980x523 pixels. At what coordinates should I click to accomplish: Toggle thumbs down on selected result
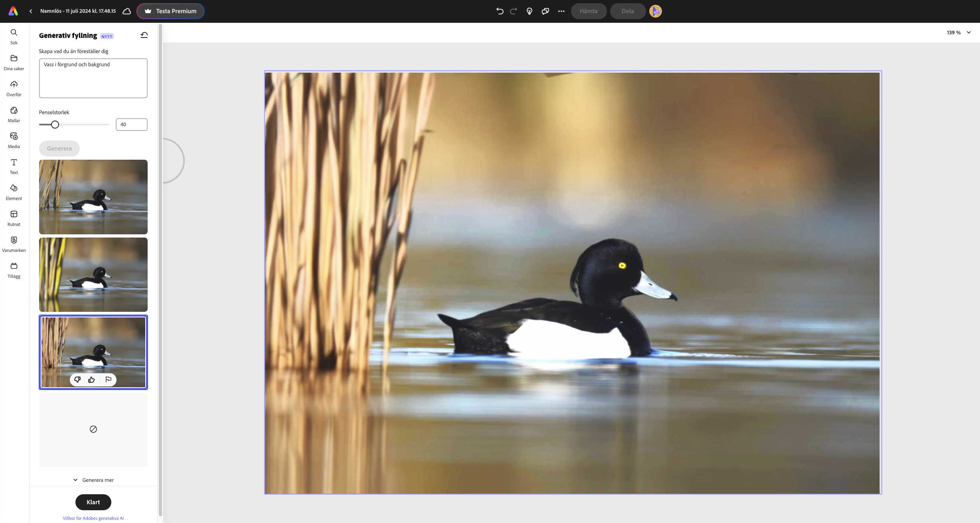77,380
